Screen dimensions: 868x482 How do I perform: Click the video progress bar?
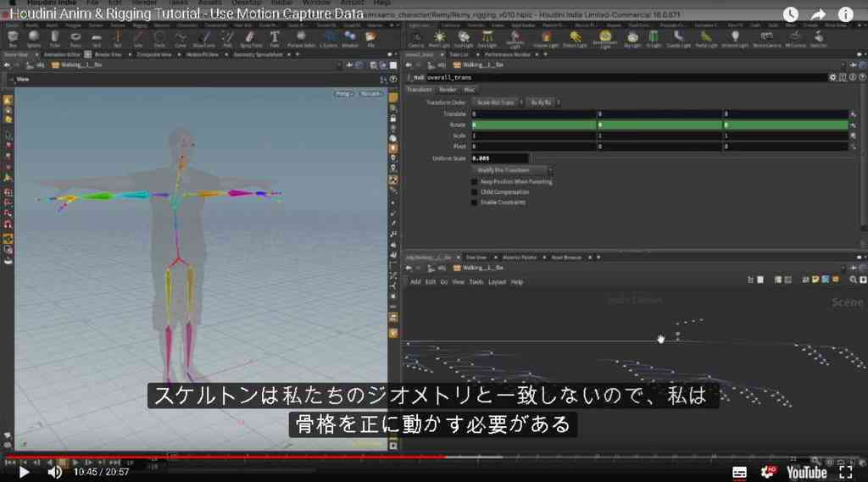[x=434, y=457]
